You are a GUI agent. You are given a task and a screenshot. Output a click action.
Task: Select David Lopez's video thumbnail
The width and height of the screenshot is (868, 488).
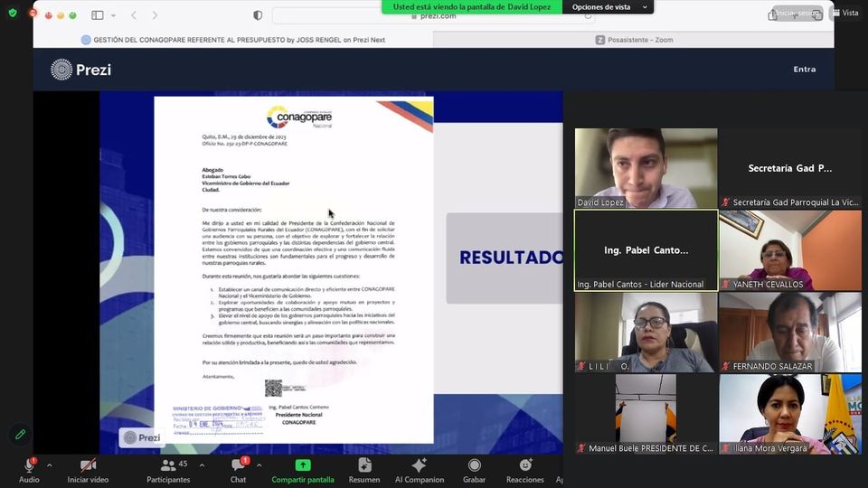tap(646, 168)
